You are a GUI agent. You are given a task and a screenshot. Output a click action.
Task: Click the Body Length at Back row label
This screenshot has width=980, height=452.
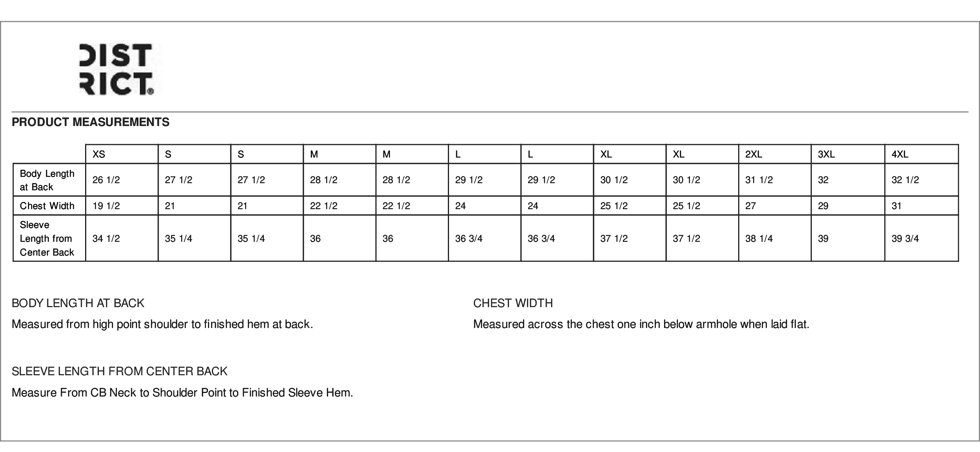tap(49, 180)
